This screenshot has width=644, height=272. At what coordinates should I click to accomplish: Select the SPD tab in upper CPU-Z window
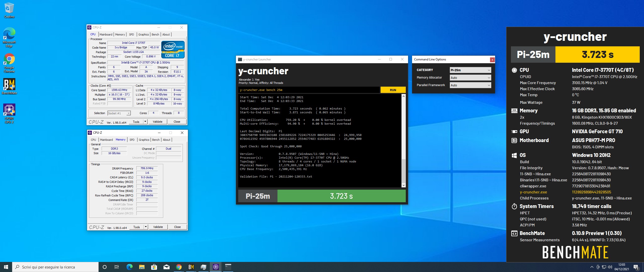(x=132, y=35)
